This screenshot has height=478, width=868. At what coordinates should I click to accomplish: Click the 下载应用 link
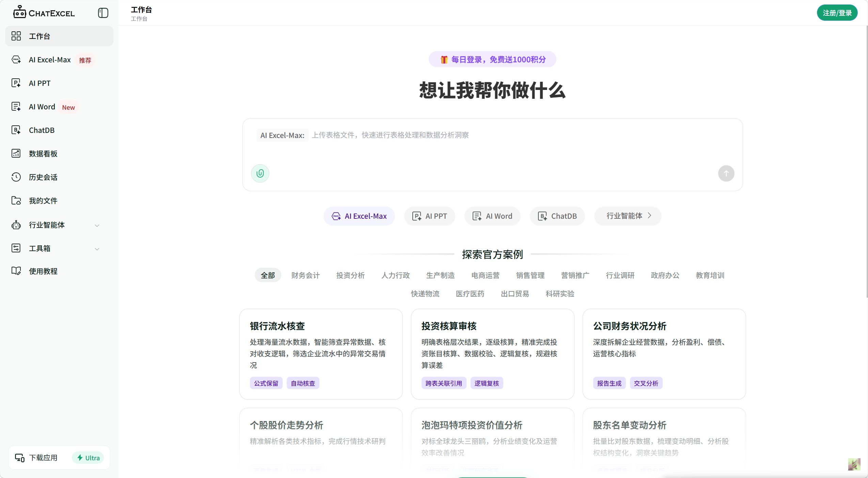(x=43, y=458)
